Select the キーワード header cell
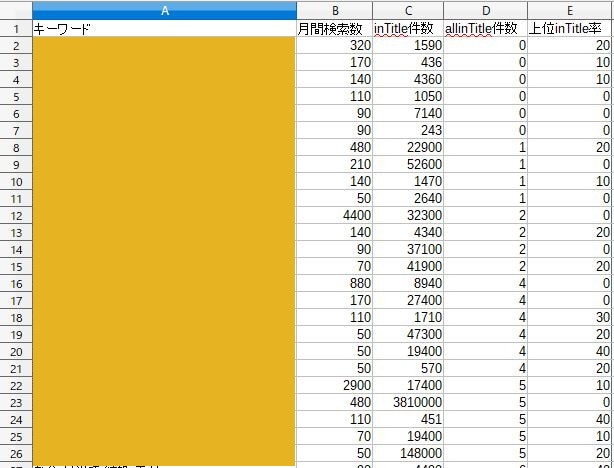Image resolution: width=614 pixels, height=468 pixels. pos(164,28)
